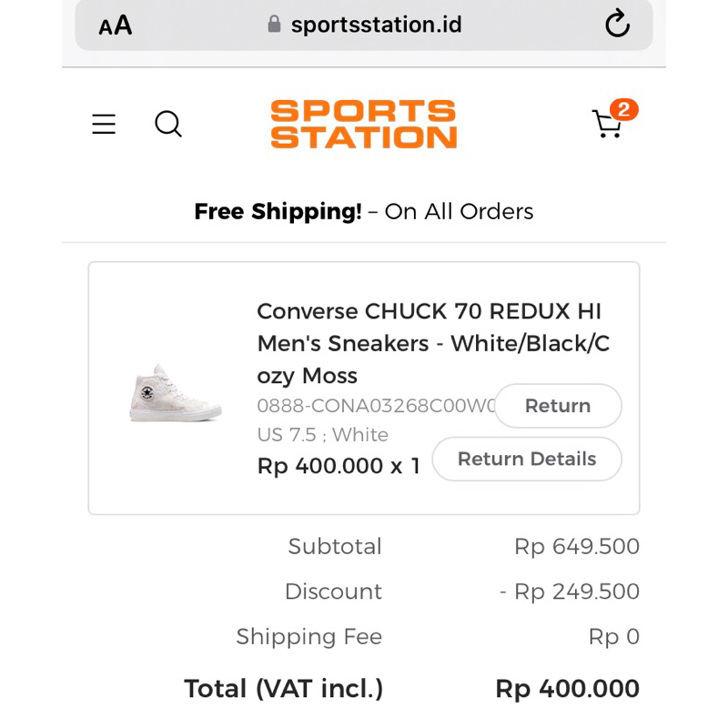This screenshot has height=728, width=728.
Task: Open the shopping cart icon
Action: coord(608,124)
